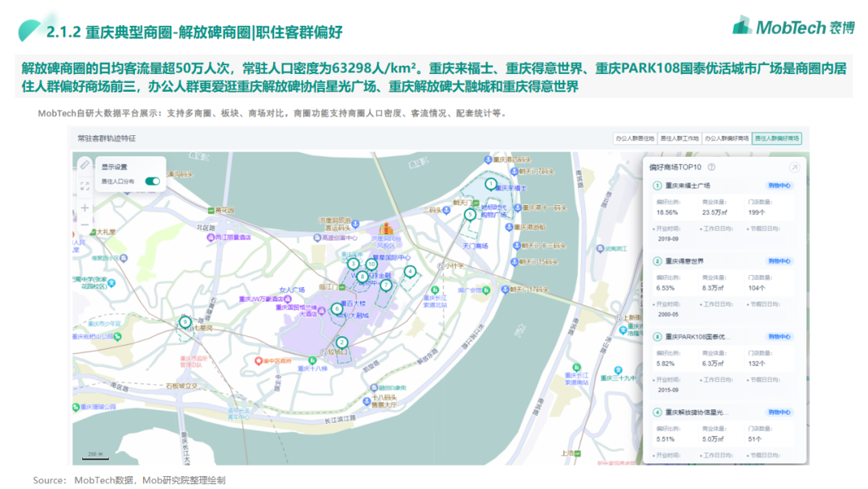Click 104个 门店数量 value
The width and height of the screenshot is (868, 489).
coord(757,288)
